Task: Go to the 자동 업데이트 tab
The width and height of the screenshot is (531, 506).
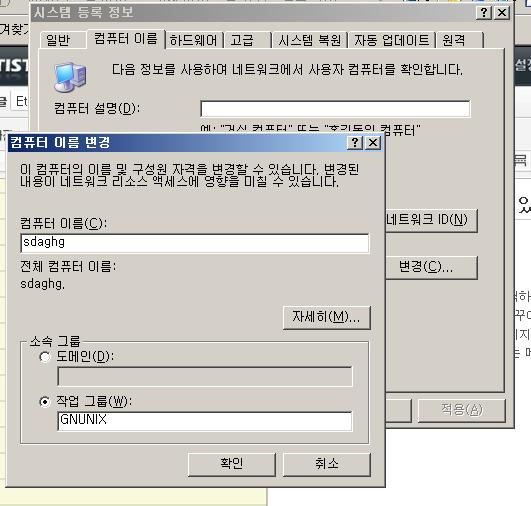Action: 391,40
